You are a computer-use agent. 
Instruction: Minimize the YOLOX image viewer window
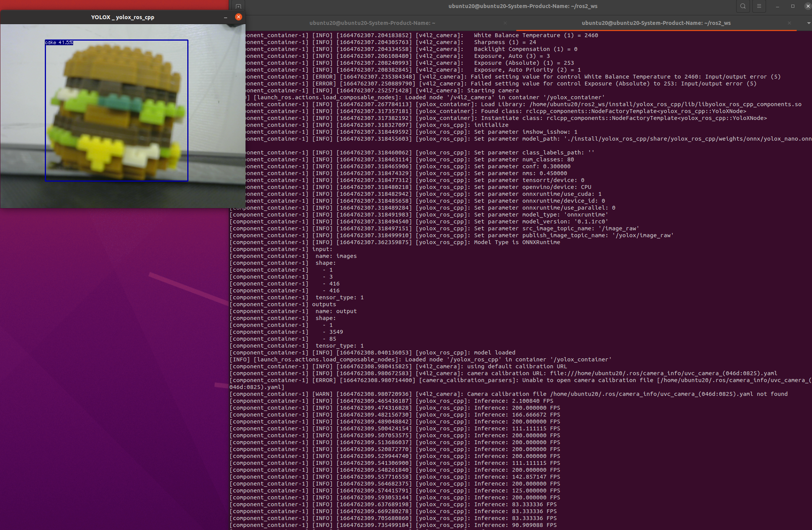(225, 17)
